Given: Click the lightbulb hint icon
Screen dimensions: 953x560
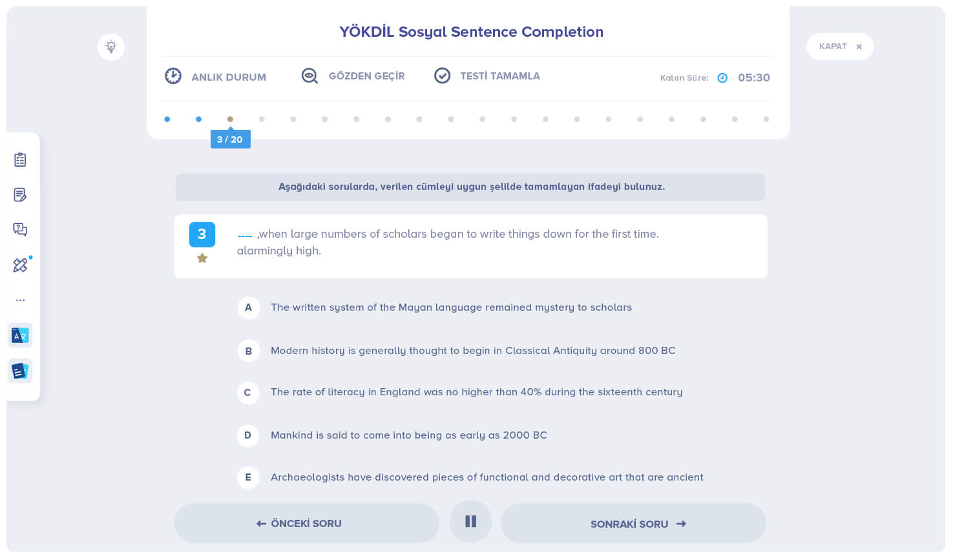Looking at the screenshot, I should [x=111, y=47].
